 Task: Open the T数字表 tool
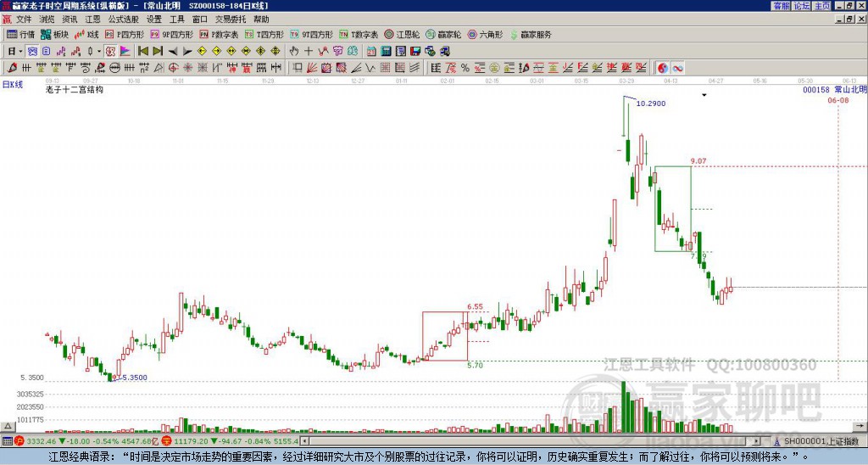pyautogui.click(x=359, y=34)
